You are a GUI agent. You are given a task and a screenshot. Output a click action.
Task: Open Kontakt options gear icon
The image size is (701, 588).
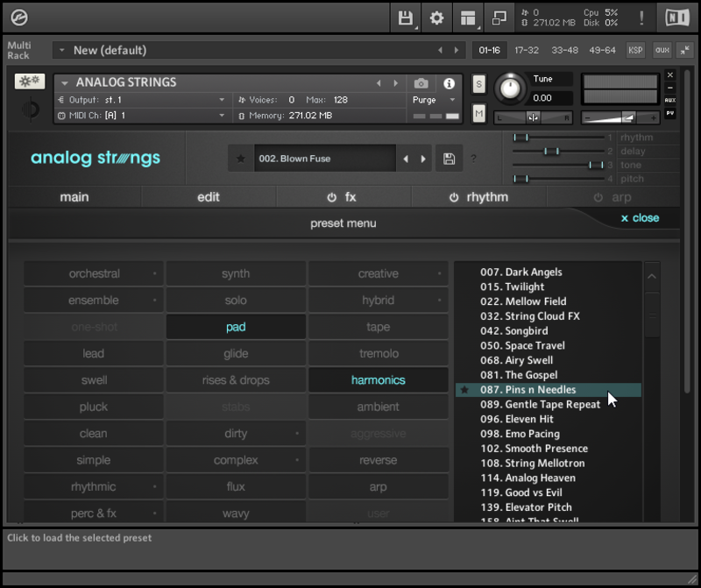coord(436,18)
